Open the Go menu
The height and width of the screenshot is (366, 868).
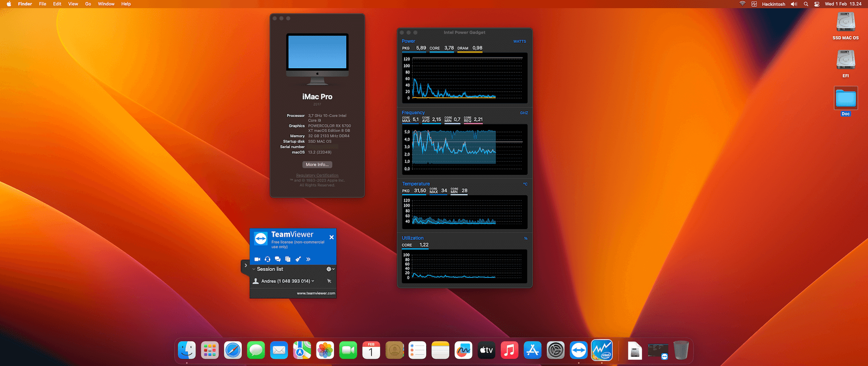tap(88, 4)
